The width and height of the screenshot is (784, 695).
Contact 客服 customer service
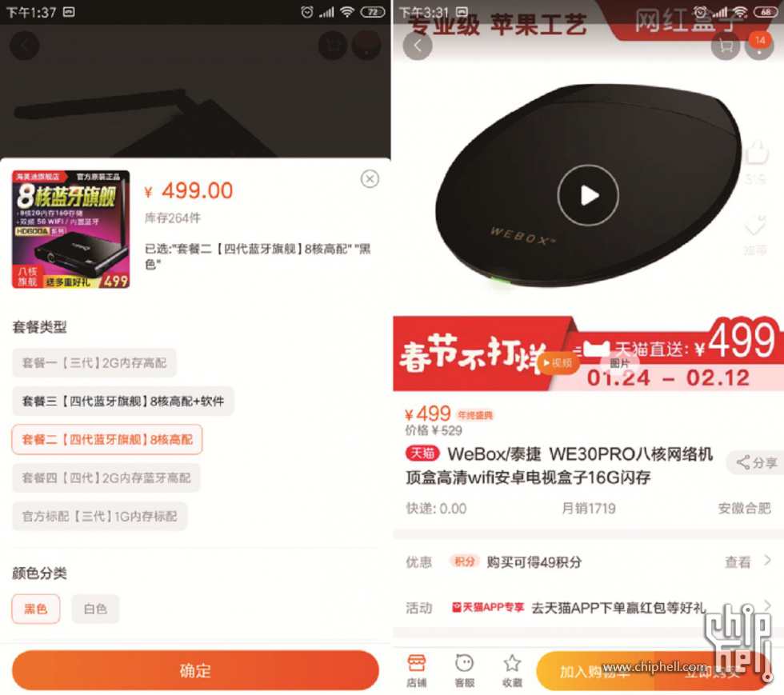[465, 670]
